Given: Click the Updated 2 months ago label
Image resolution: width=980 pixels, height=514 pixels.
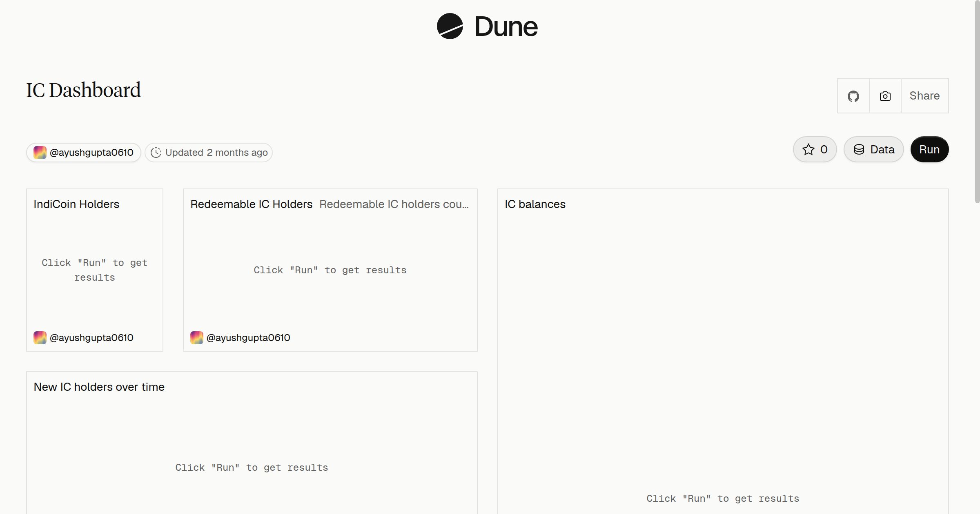Looking at the screenshot, I should tap(216, 153).
